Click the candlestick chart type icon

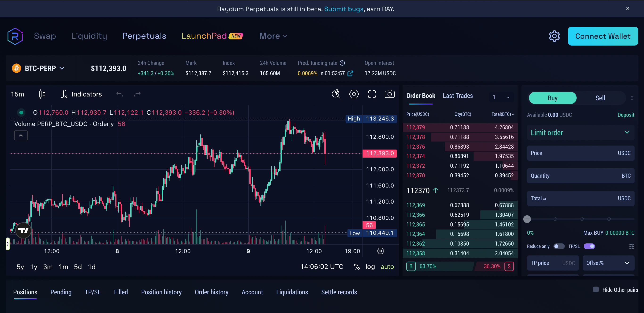coord(42,94)
